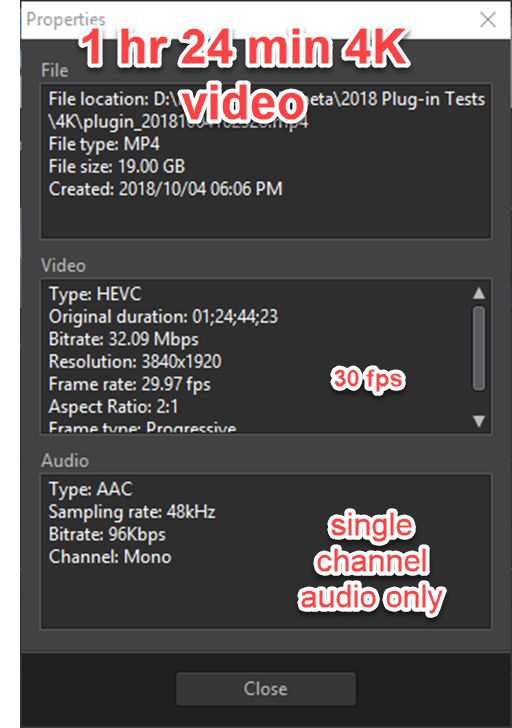Click the Properties dialog title
Image resolution: width=512 pixels, height=728 pixels.
tap(65, 20)
